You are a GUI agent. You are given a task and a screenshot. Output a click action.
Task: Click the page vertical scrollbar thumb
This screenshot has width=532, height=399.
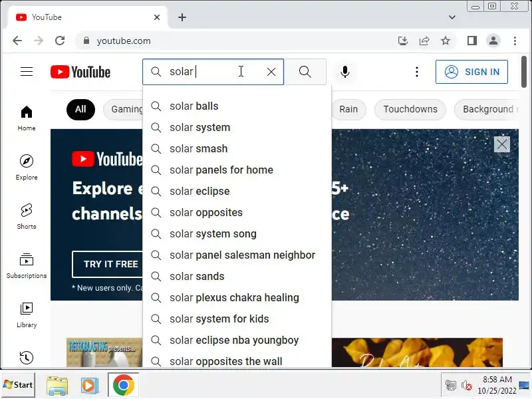pyautogui.click(x=524, y=72)
